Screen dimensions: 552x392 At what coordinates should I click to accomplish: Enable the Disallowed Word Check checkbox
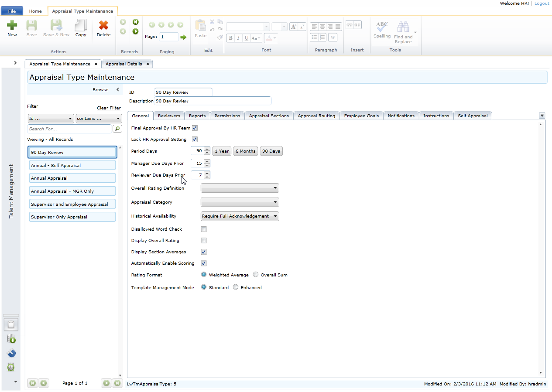tap(203, 229)
